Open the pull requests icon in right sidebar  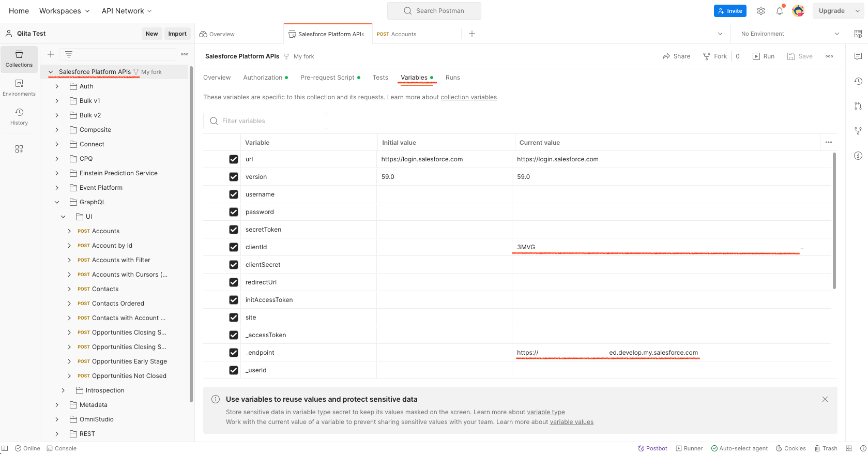(858, 106)
